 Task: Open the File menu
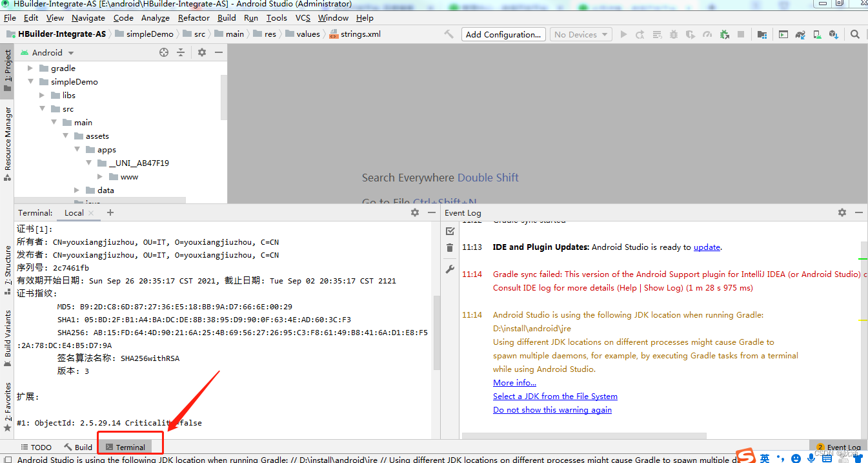10,18
